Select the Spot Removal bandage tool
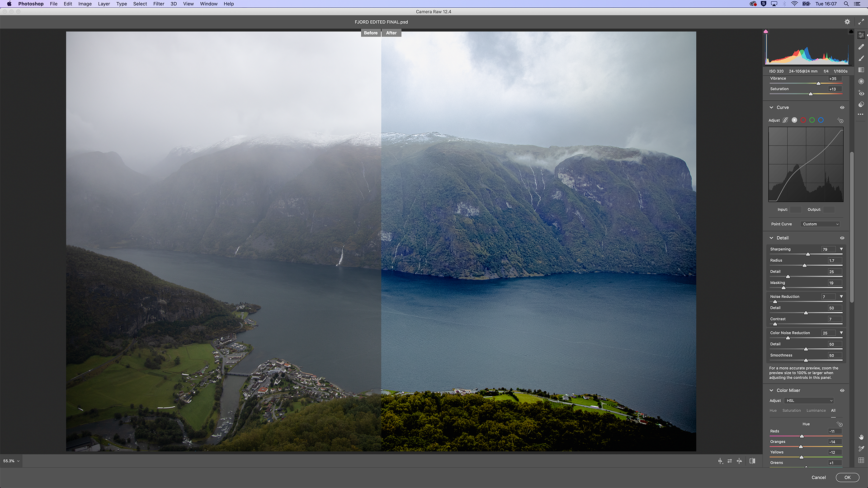 tap(861, 47)
